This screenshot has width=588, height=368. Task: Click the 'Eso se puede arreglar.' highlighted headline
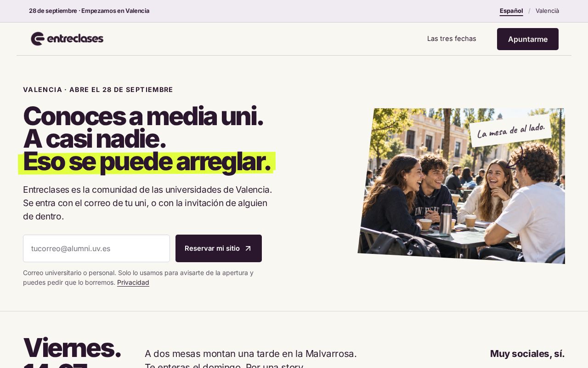(147, 162)
